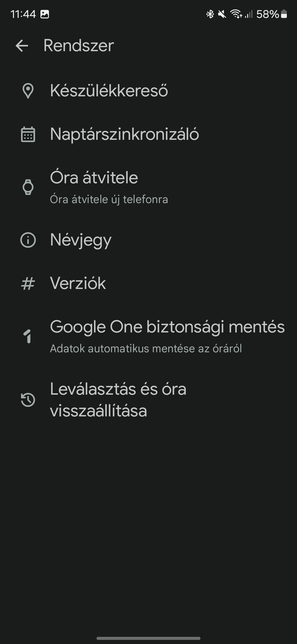Open Naptárszinkronizáló option

coord(148,134)
